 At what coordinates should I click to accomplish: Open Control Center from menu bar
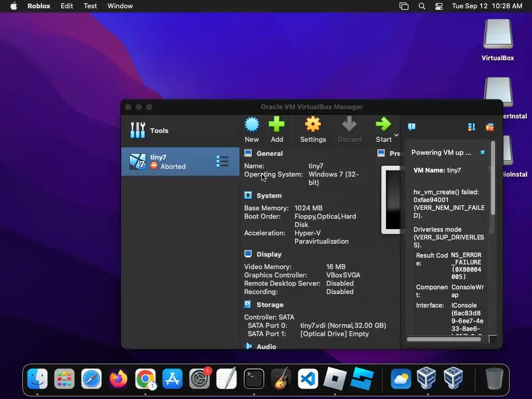pyautogui.click(x=439, y=6)
